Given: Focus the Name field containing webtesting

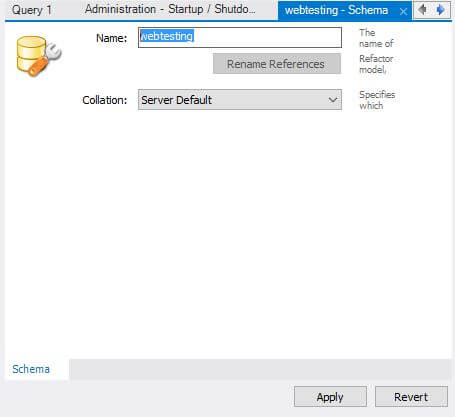Looking at the screenshot, I should [240, 37].
